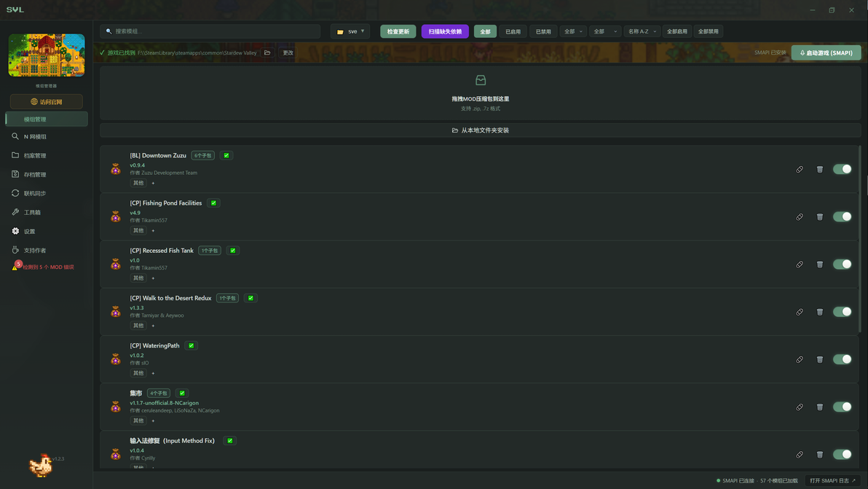Open the game folder icon beside Stardew Valley path
This screenshot has width=868, height=489.
267,52
